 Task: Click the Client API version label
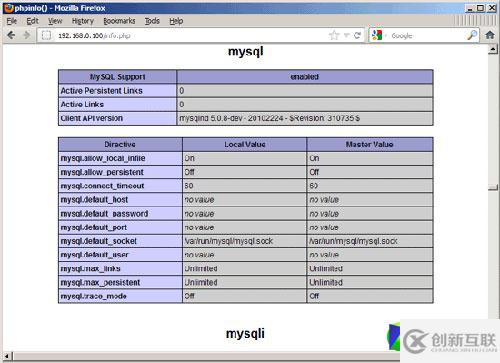coord(92,118)
